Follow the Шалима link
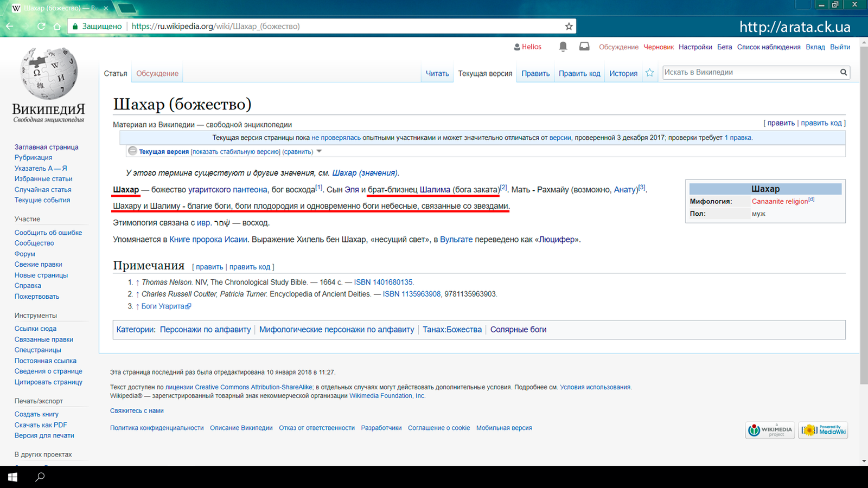 pyautogui.click(x=435, y=190)
